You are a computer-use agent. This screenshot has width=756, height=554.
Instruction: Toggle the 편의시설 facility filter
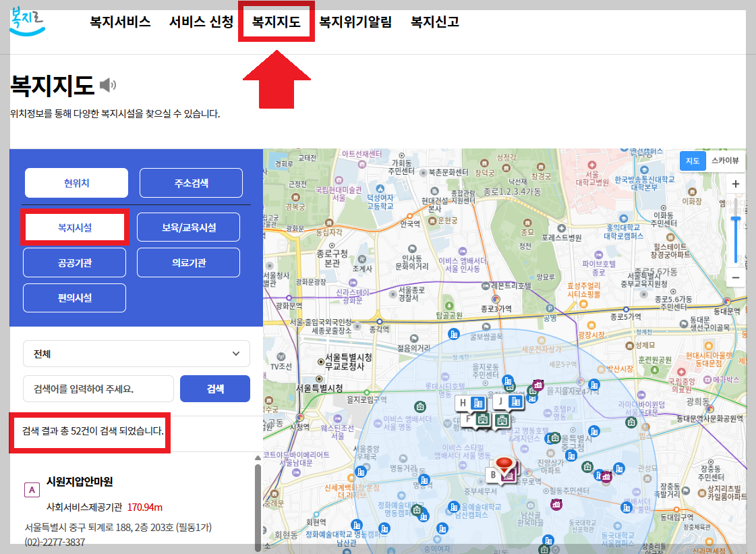pyautogui.click(x=74, y=298)
